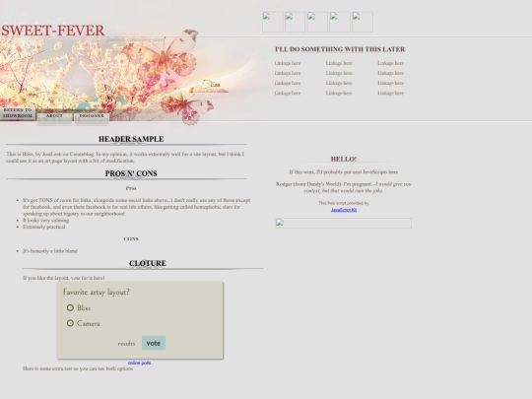Click the It's honestly a little bland bullet
Screen dimensions: 532x399
coord(50,251)
